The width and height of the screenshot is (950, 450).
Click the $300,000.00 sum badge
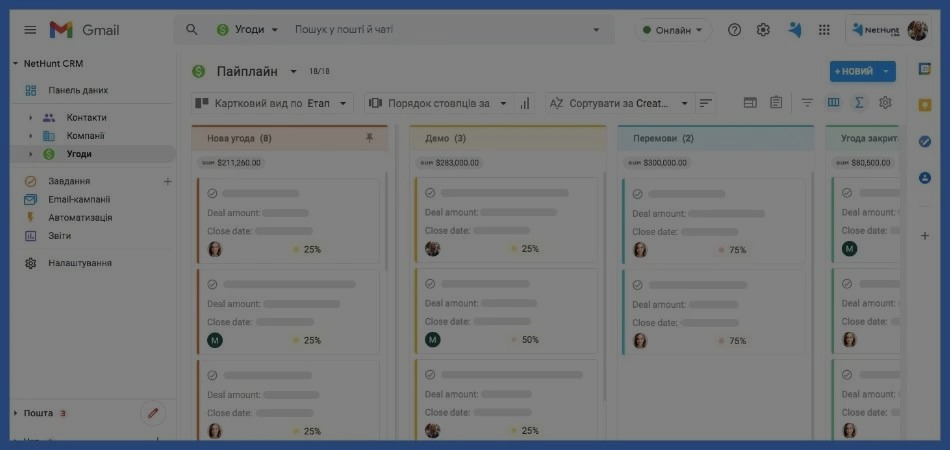[x=657, y=163]
